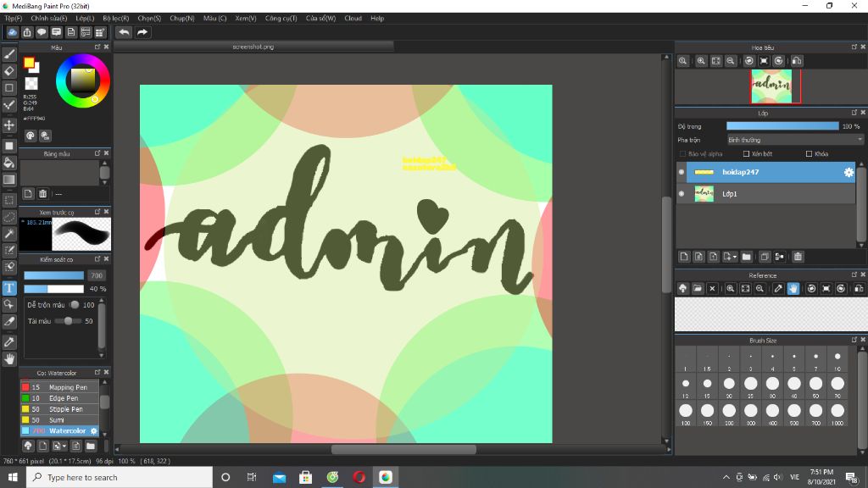Delete palette color with trash icon
The width and height of the screenshot is (868, 488).
tap(42, 194)
